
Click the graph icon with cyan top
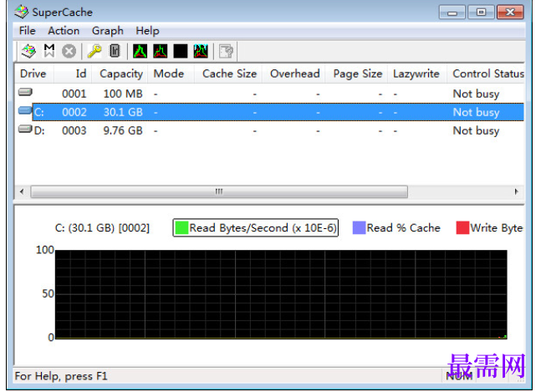tap(201, 51)
